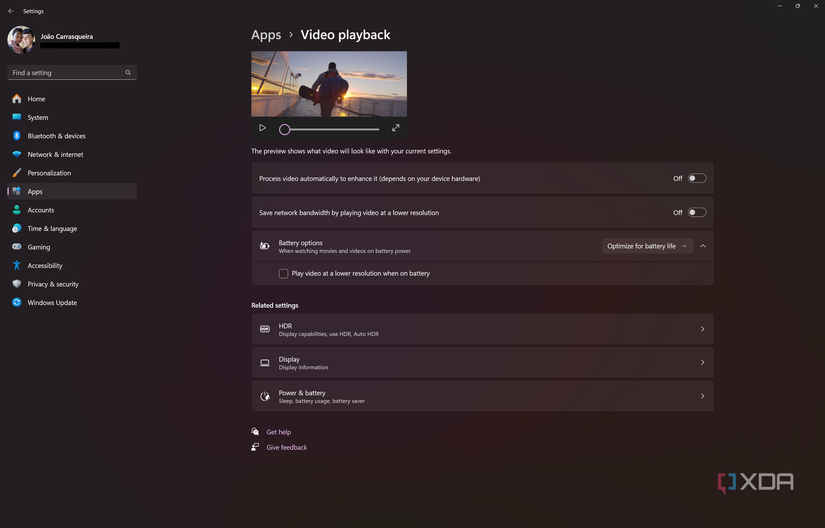Restore down the Settings window
Screen dimensions: 825x528
click(x=798, y=6)
